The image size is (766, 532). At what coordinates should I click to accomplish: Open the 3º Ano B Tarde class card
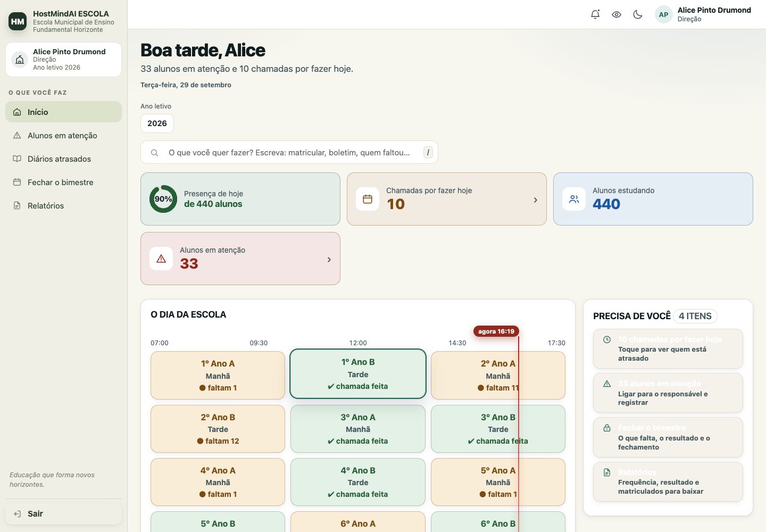pos(498,429)
